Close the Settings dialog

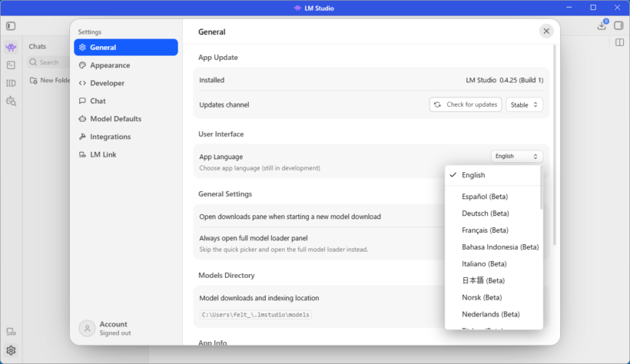[x=546, y=31]
